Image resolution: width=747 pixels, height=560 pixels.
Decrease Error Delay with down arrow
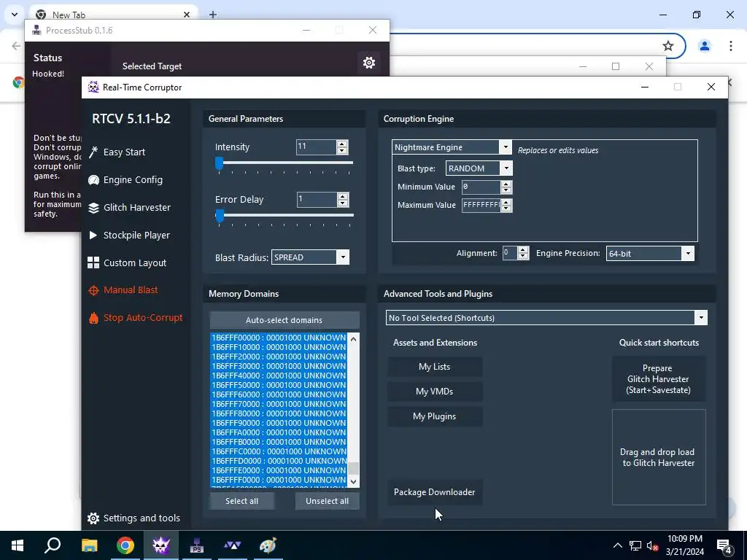click(343, 203)
